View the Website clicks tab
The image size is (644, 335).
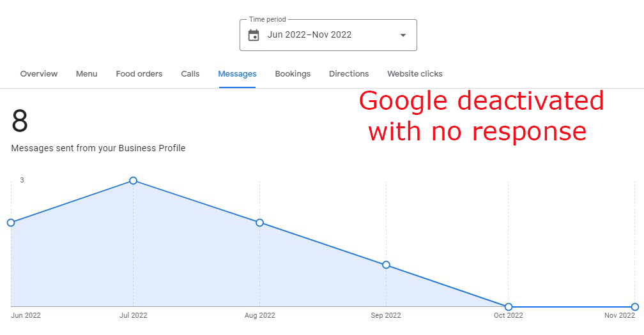(415, 74)
